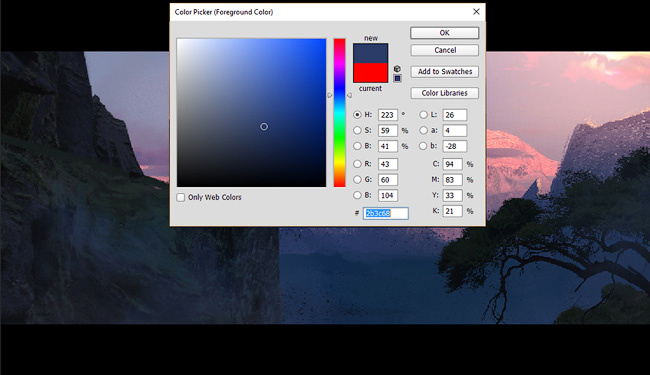Screen dimensions: 650x375
Task: Click the G input showing 60
Action: tap(388, 180)
